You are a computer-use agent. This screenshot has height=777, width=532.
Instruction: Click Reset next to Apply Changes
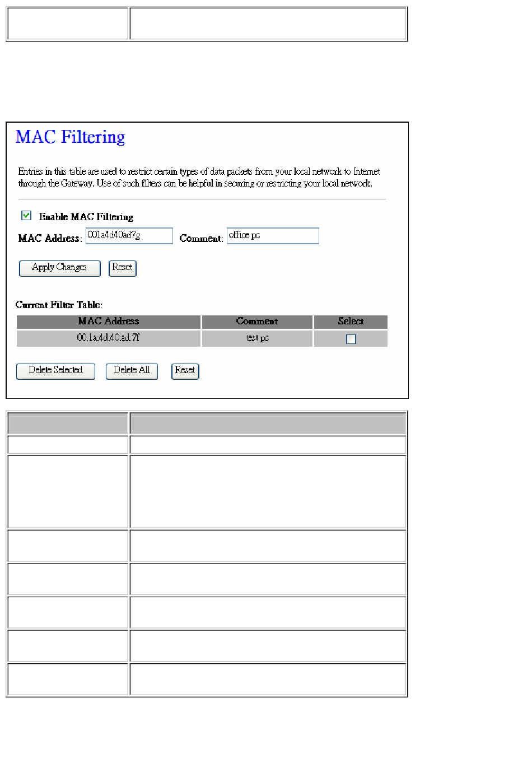[x=122, y=268]
